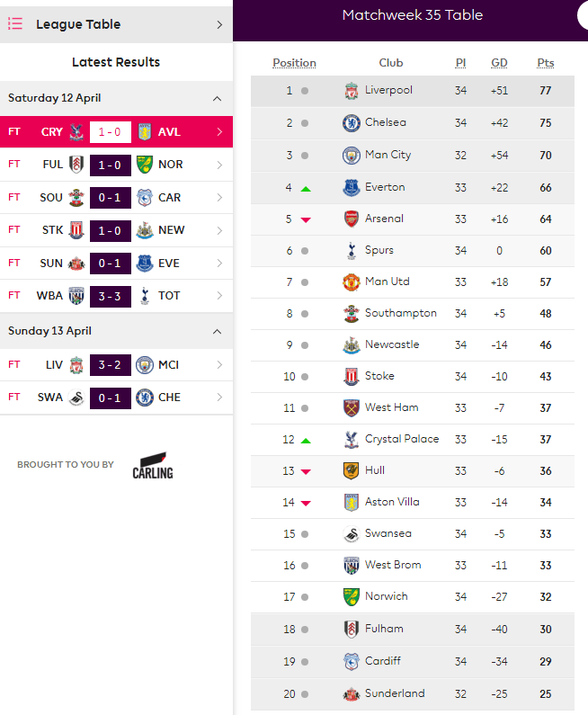The image size is (588, 715).
Task: Click the Liverpool crest in the table
Action: pyautogui.click(x=351, y=91)
